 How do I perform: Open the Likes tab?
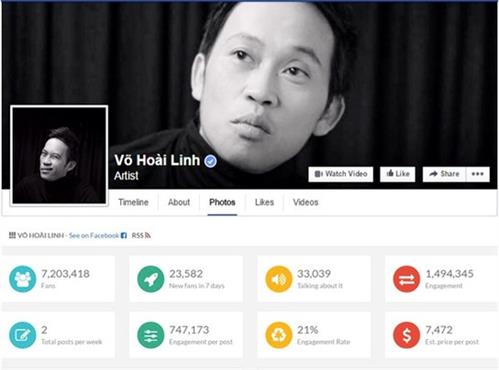coord(264,202)
